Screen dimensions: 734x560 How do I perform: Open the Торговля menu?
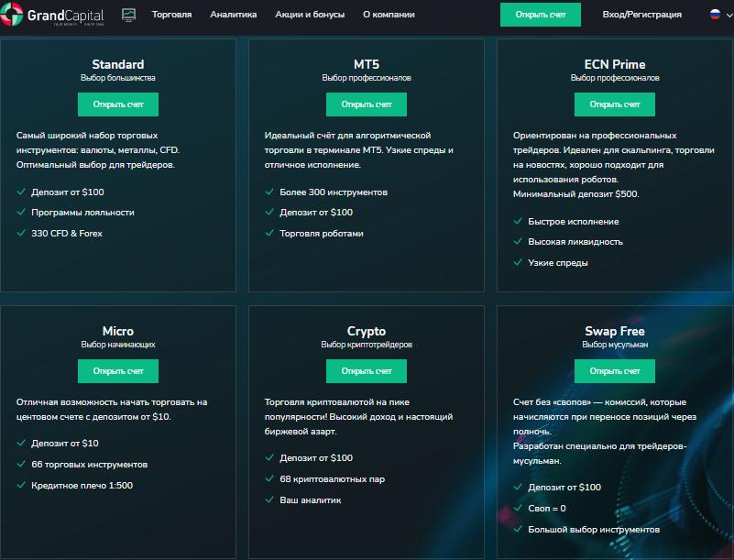pos(171,15)
